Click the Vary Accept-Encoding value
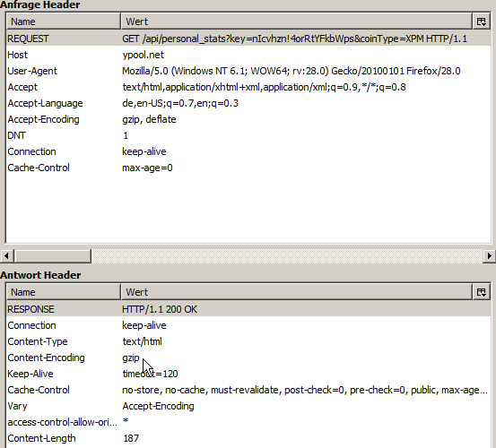The width and height of the screenshot is (496, 448). [158, 406]
